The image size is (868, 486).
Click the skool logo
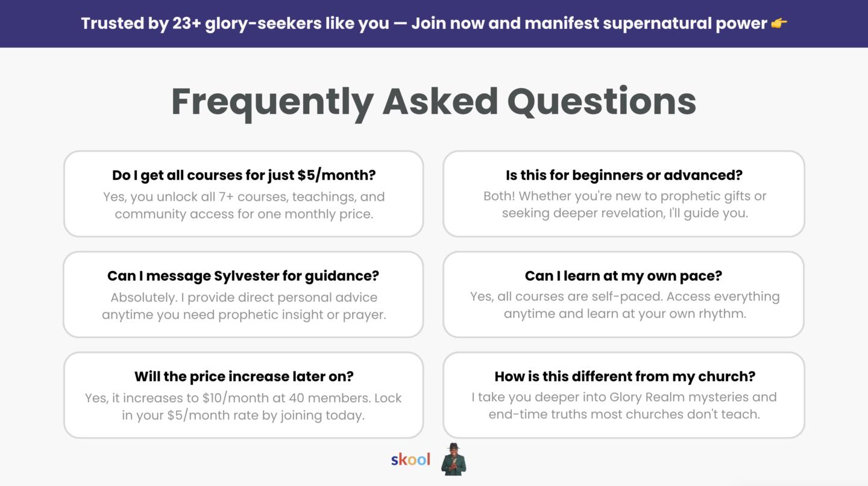tap(410, 460)
